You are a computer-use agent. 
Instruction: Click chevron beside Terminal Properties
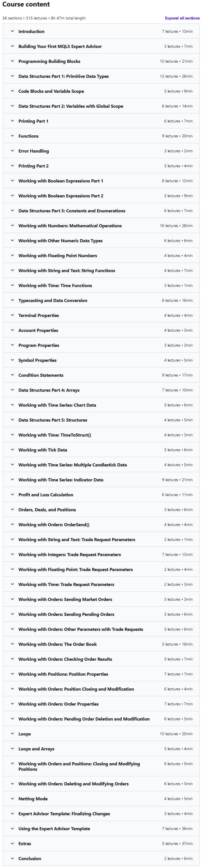click(12, 315)
